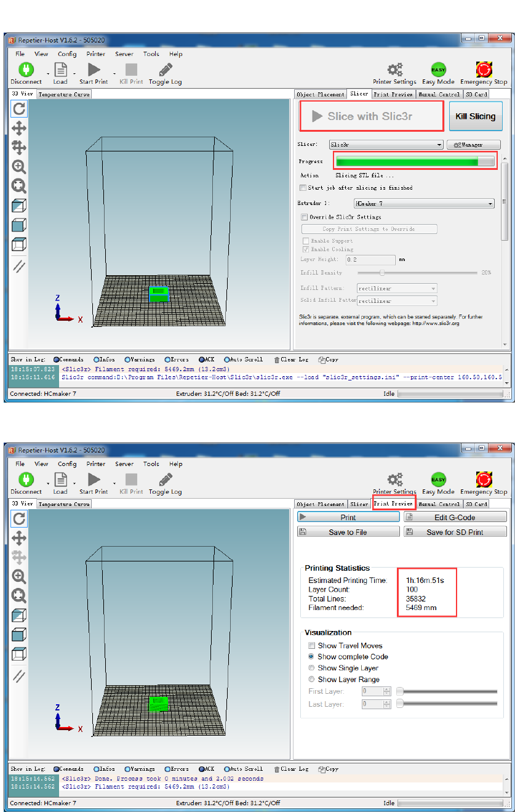This screenshot has width=515, height=812.
Task: Open the Printer menu in the slicing window
Action: [96, 54]
